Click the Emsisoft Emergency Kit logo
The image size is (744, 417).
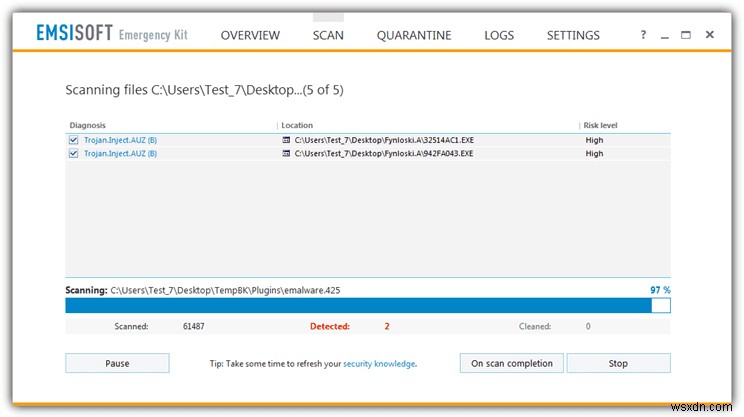(x=112, y=33)
